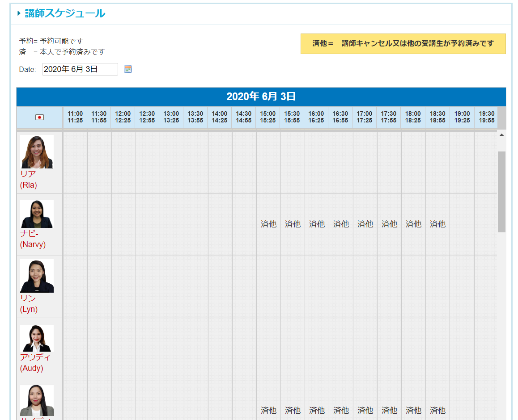Viewport: 518px width, 420px height.
Task: Open instructor Lyn's profile photo
Action: coord(37,276)
